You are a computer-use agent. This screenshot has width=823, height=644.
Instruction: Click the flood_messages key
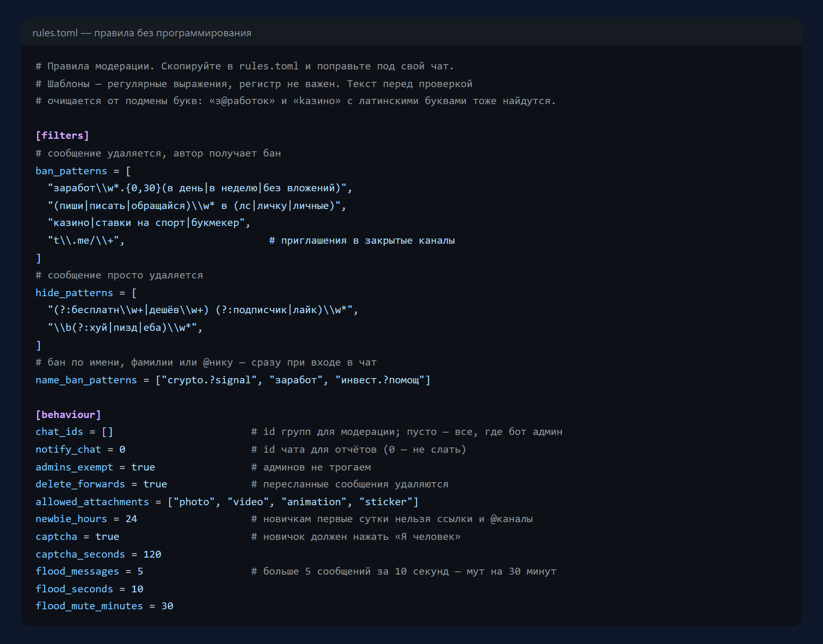[77, 571]
